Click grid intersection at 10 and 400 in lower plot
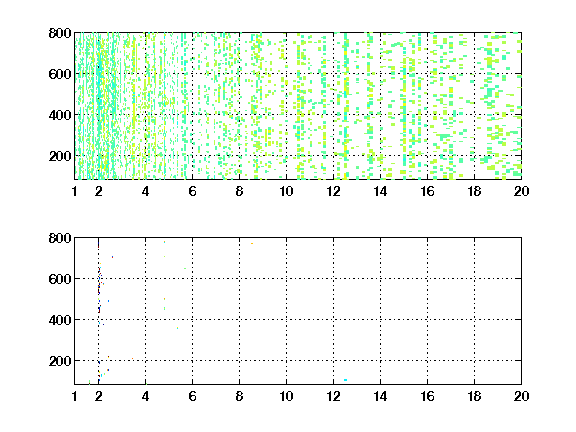Image resolution: width=576 pixels, height=432 pixels. [x=287, y=320]
